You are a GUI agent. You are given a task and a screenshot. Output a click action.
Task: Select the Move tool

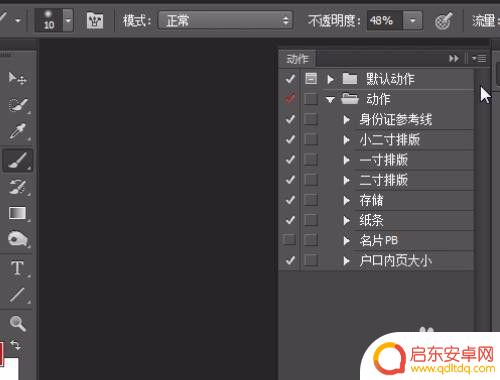point(17,79)
